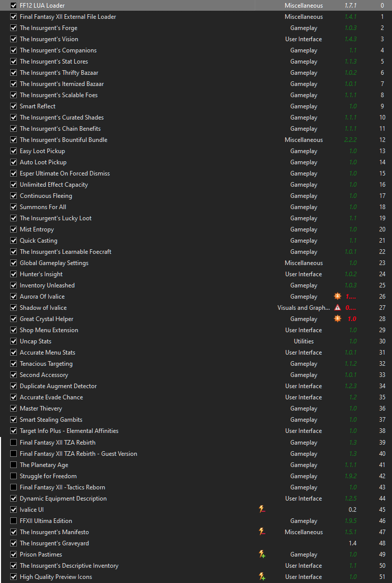The width and height of the screenshot is (392, 583).
Task: Disable the Easy Loot Pickup checkbox
Action: tap(13, 151)
